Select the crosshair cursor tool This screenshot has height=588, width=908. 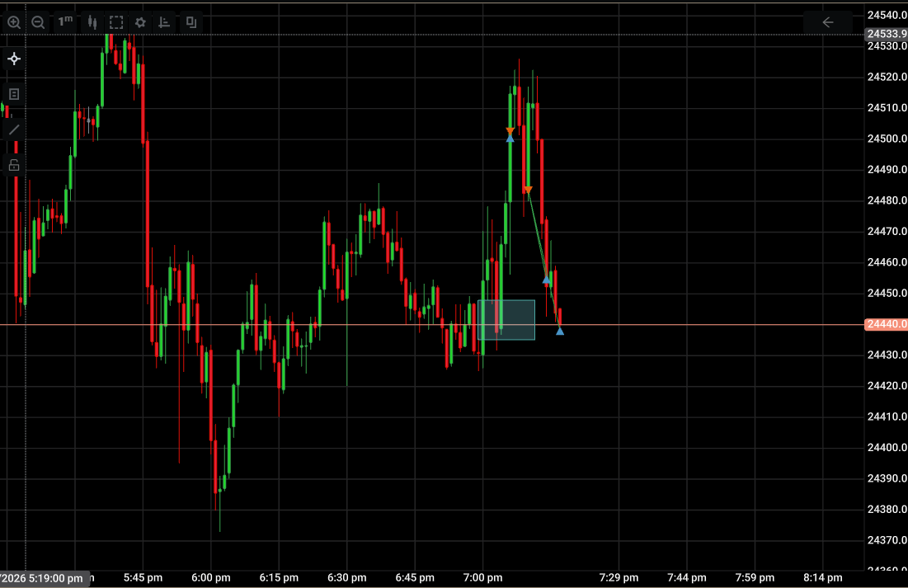point(15,59)
